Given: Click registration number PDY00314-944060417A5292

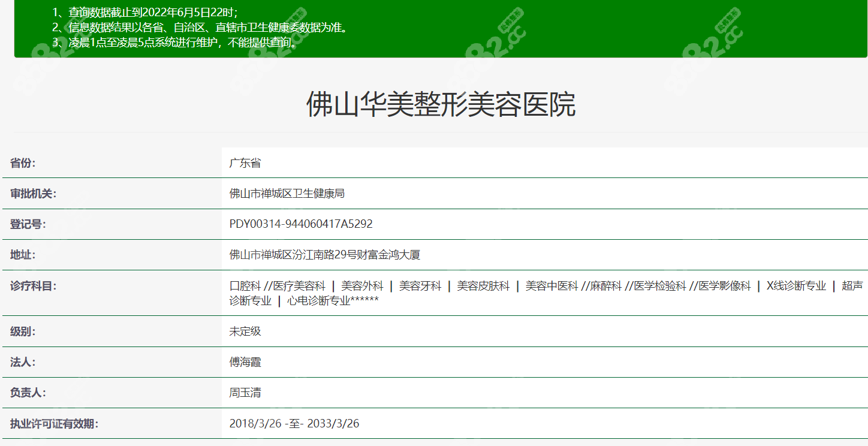Looking at the screenshot, I should (301, 224).
